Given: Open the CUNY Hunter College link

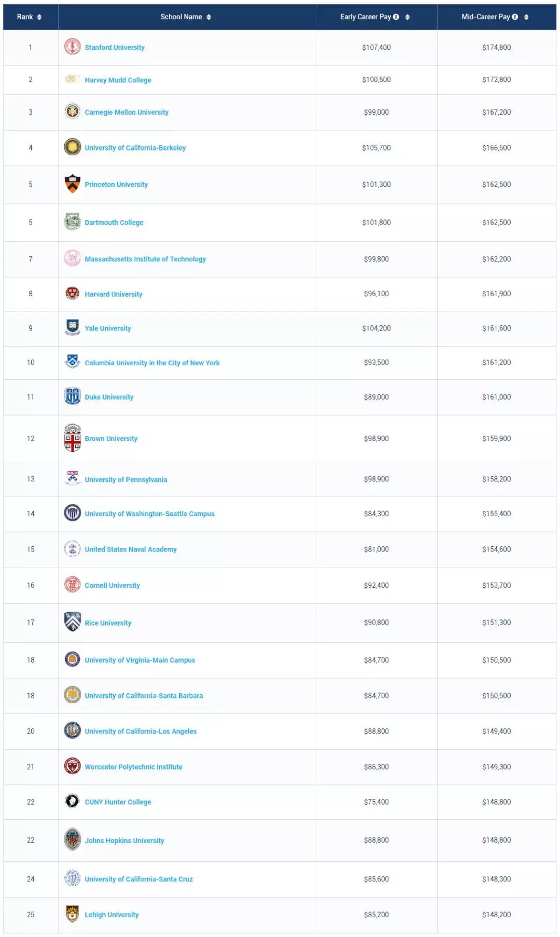Looking at the screenshot, I should [x=118, y=802].
